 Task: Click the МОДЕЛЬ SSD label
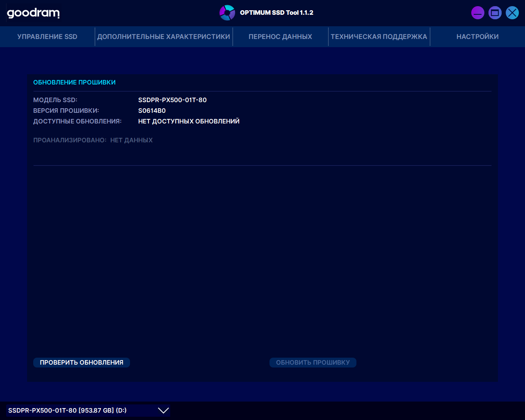[55, 100]
